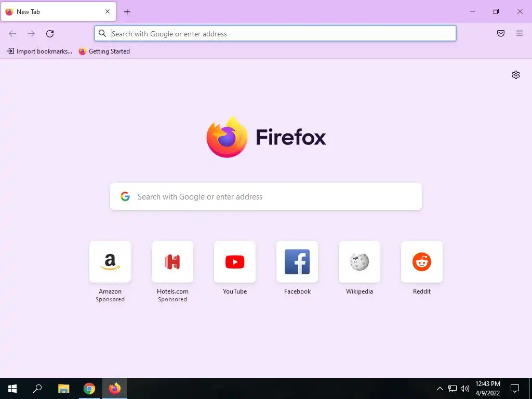Open Windows taskbar search

37,389
